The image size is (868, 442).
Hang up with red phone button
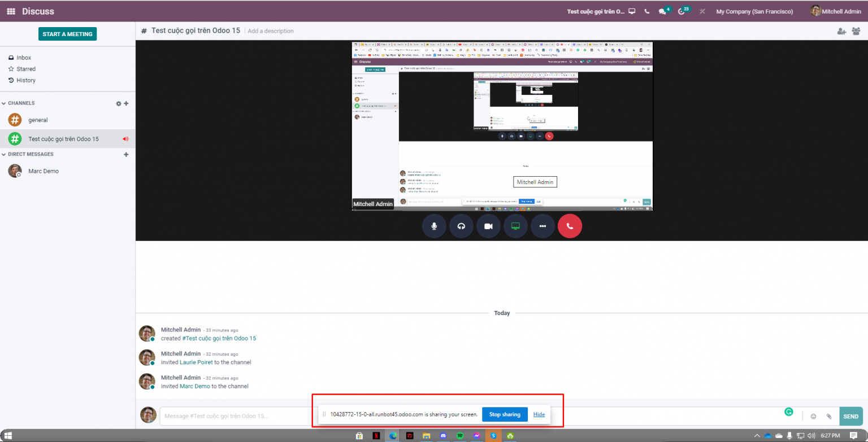(570, 226)
